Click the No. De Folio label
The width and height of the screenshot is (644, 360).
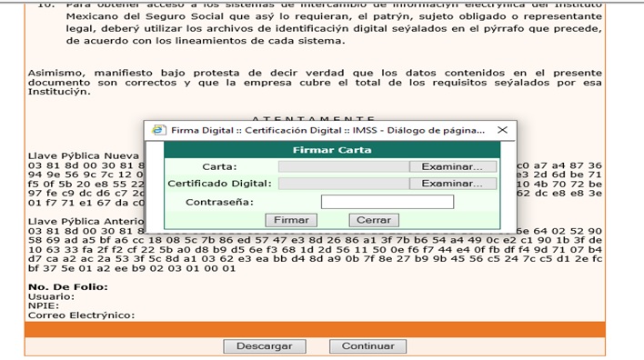68,287
